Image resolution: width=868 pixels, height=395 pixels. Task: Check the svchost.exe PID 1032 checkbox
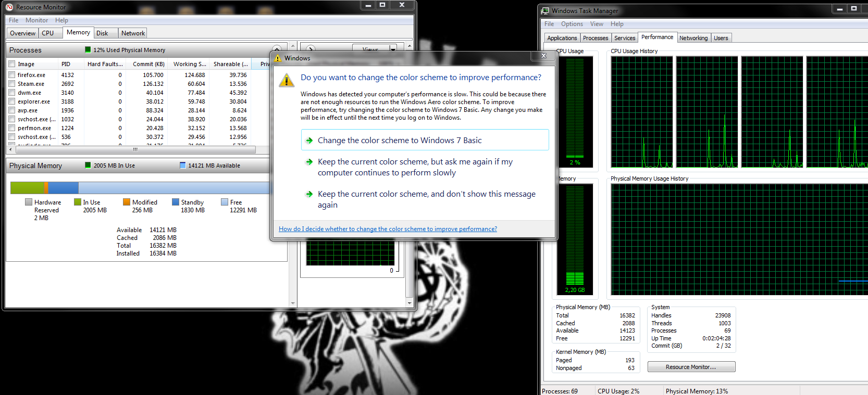(12, 119)
